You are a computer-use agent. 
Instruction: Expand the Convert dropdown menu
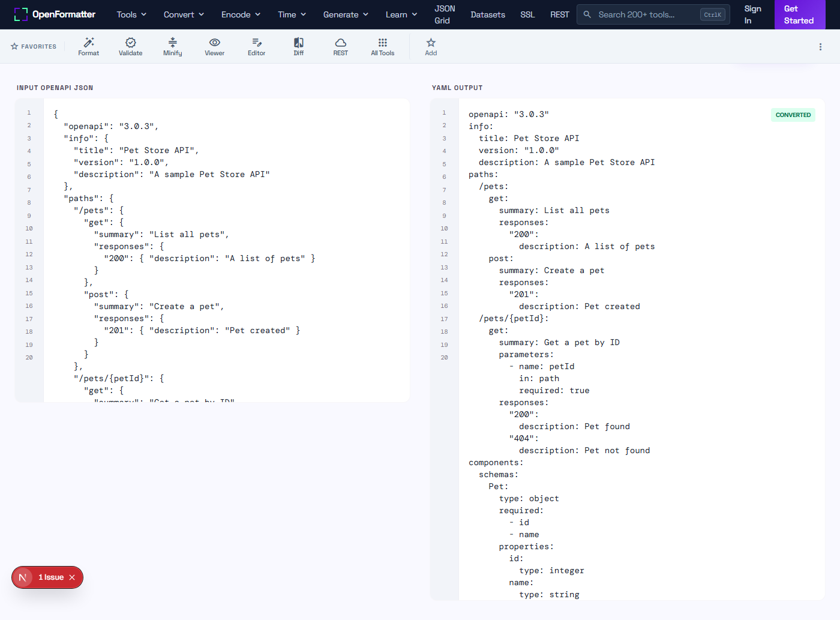[184, 14]
